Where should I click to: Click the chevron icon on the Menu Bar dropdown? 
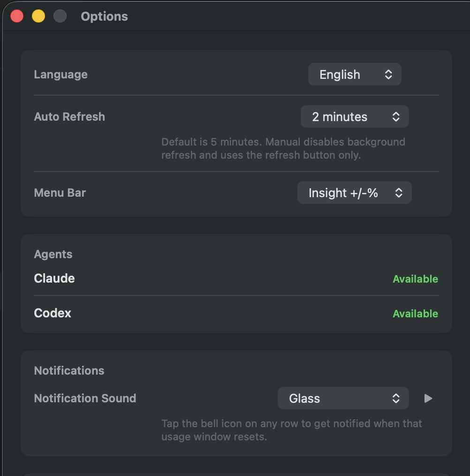(x=398, y=192)
